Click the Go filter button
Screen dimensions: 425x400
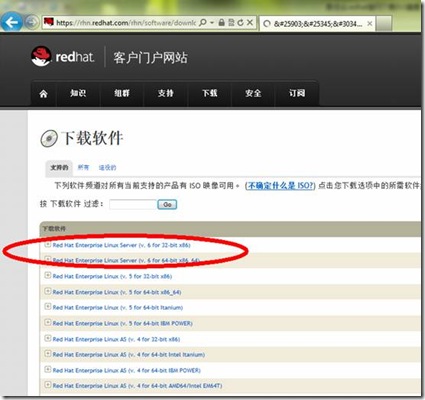167,204
